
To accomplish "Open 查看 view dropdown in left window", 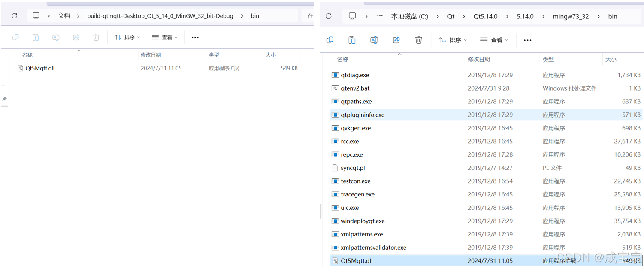I will (164, 37).
